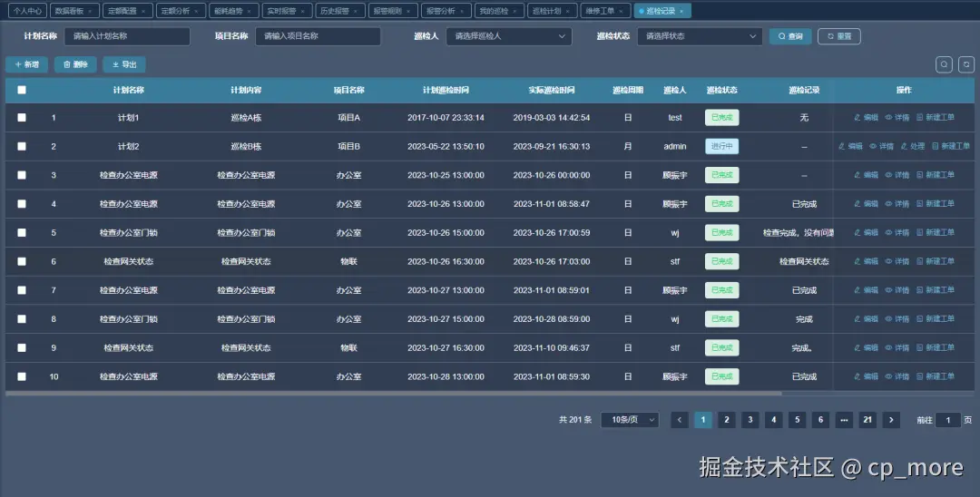Go to the next page arrow
Screen dimensions: 980x497
(x=891, y=420)
